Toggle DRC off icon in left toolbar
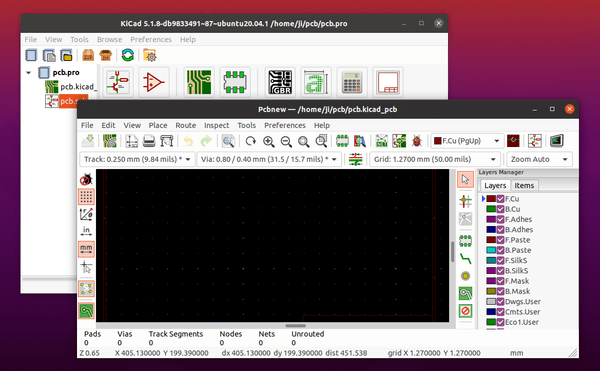This screenshot has width=600, height=371. [86, 179]
